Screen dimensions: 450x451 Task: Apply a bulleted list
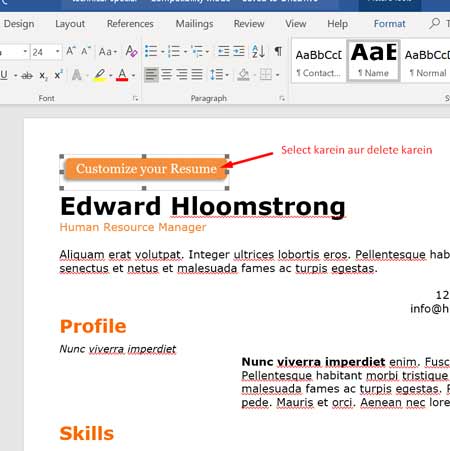point(151,51)
